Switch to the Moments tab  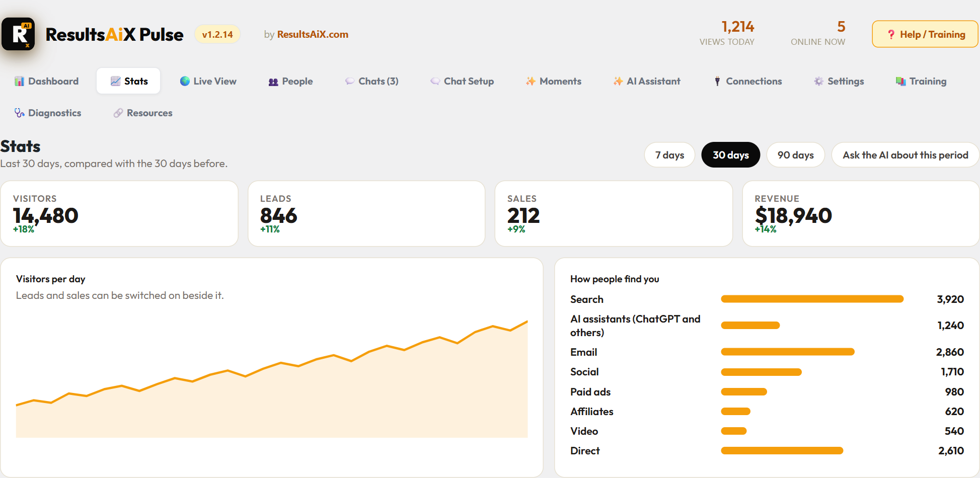pos(553,81)
